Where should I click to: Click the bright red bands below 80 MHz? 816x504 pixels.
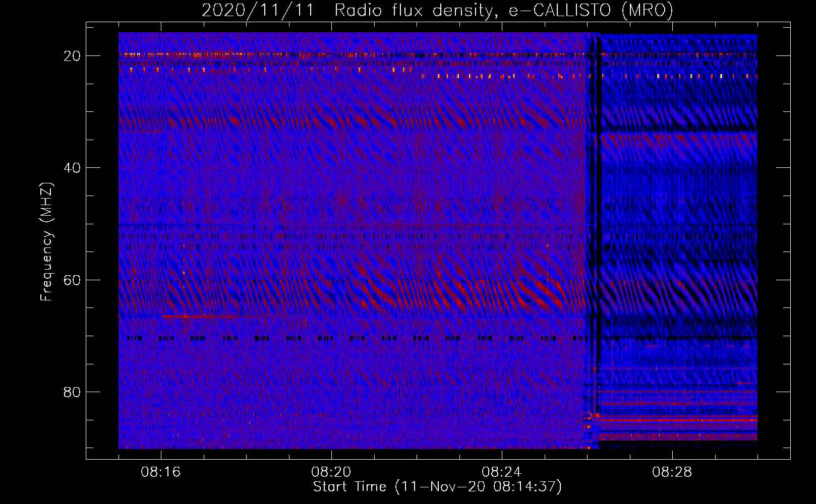coord(676,419)
